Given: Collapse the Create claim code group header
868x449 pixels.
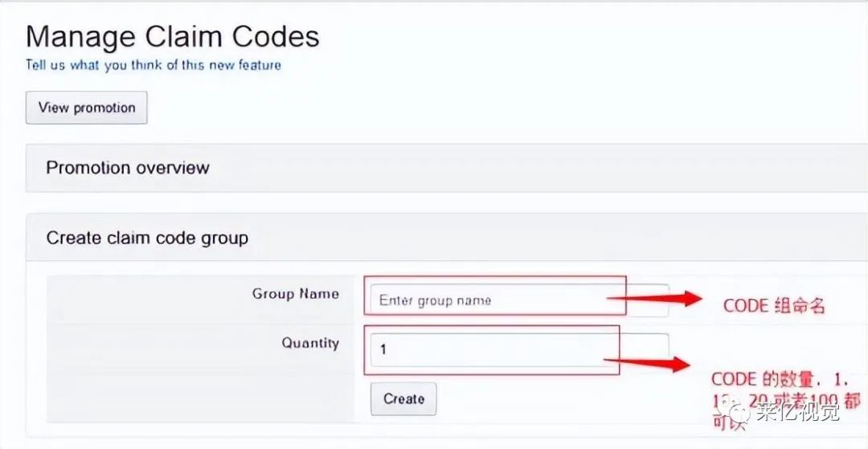Looking at the screenshot, I should tap(446, 238).
